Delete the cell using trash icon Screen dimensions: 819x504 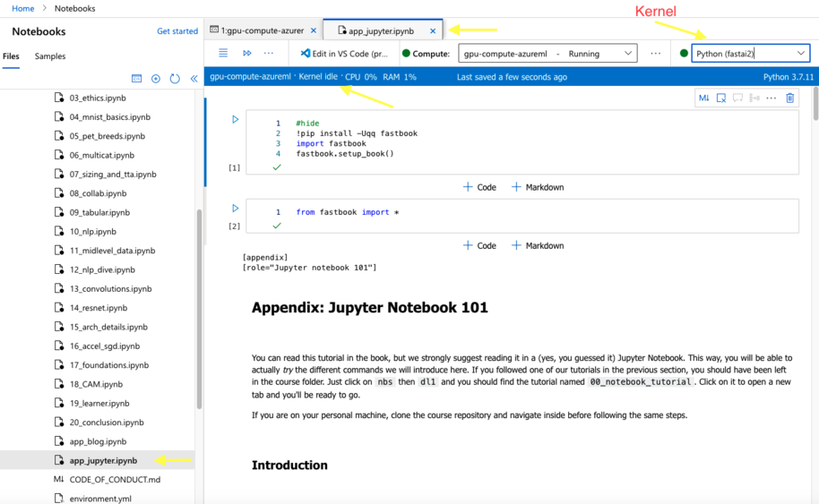[789, 98]
